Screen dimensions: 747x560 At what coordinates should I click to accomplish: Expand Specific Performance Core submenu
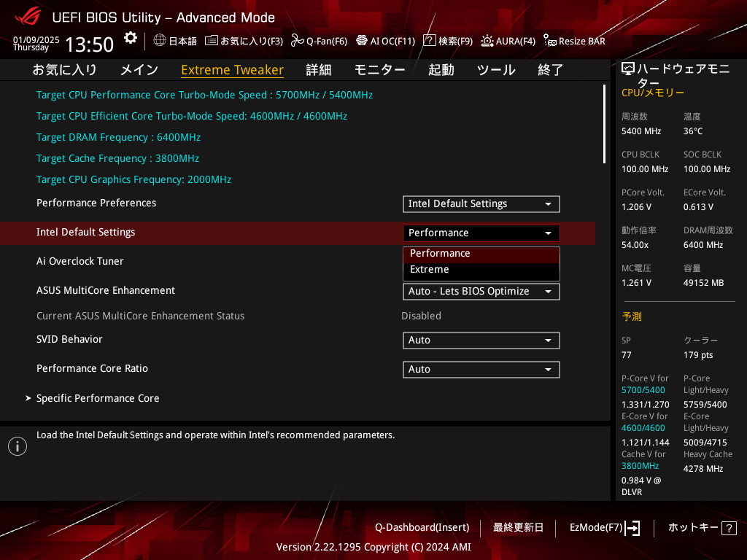pyautogui.click(x=98, y=398)
